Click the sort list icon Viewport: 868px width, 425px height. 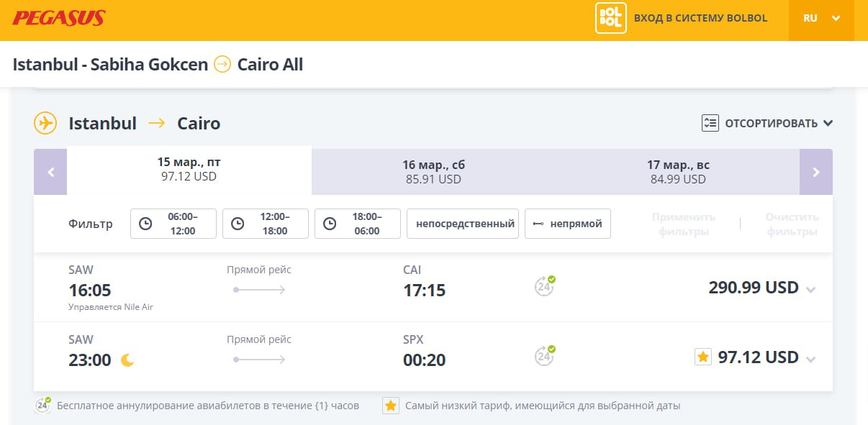[x=710, y=123]
